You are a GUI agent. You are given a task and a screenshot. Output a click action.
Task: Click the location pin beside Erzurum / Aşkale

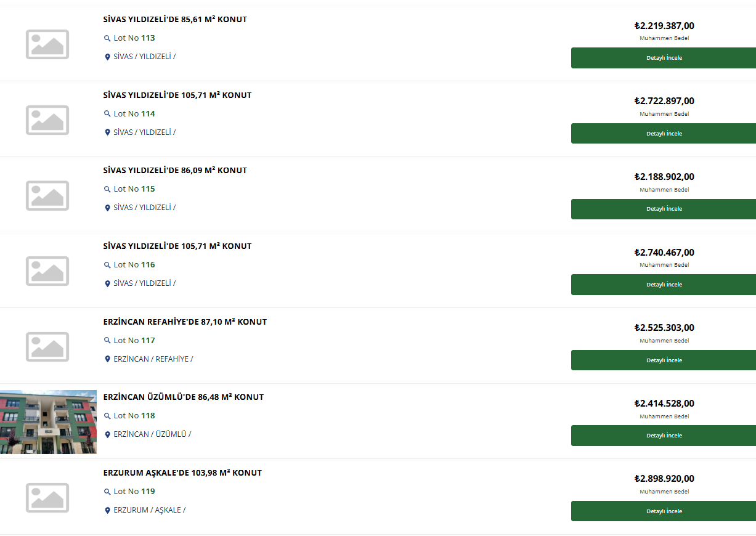pos(107,510)
